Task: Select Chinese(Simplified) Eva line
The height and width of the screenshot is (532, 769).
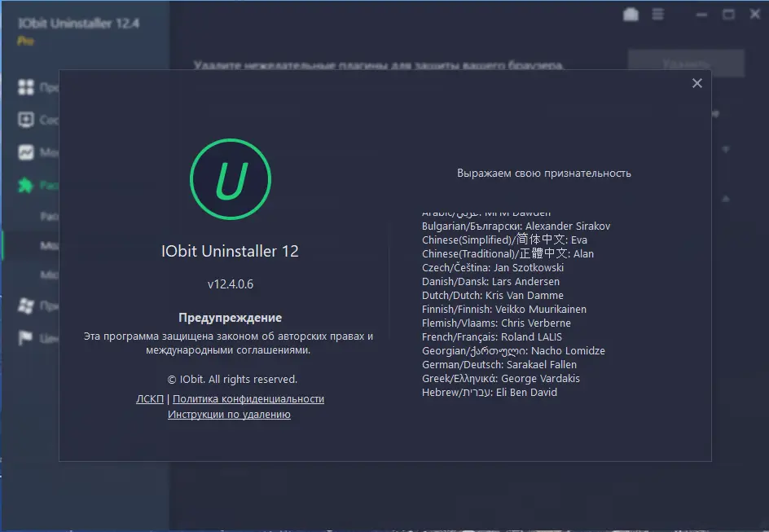Action: click(504, 240)
